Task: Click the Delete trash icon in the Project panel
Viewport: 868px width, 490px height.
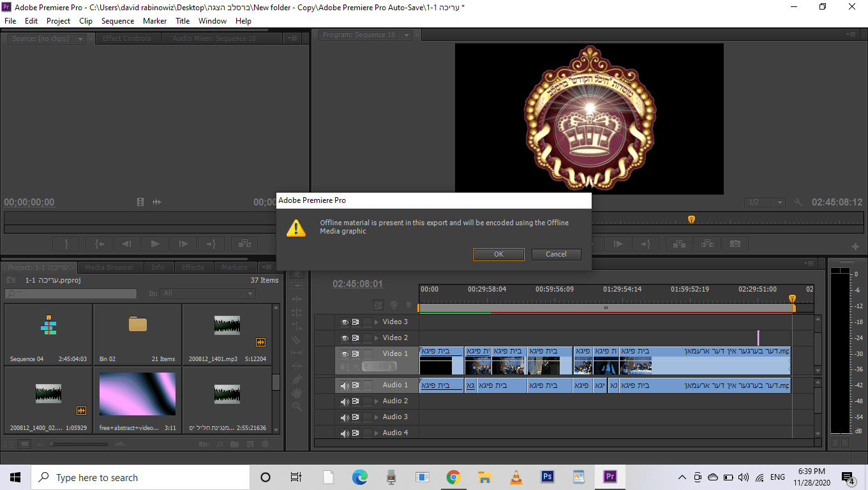Action: click(266, 444)
